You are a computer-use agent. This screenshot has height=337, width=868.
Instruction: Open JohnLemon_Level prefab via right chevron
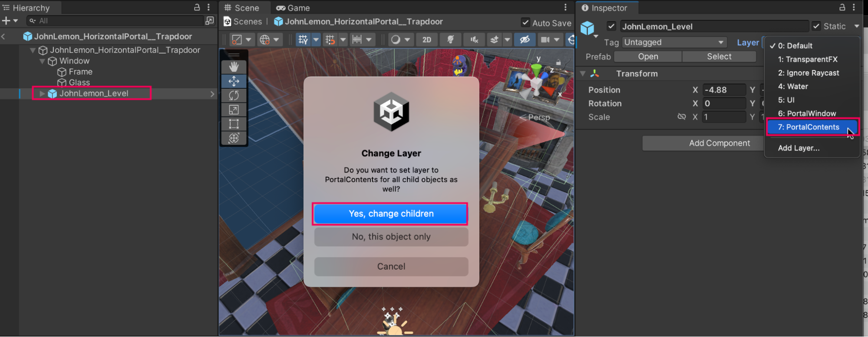point(212,93)
